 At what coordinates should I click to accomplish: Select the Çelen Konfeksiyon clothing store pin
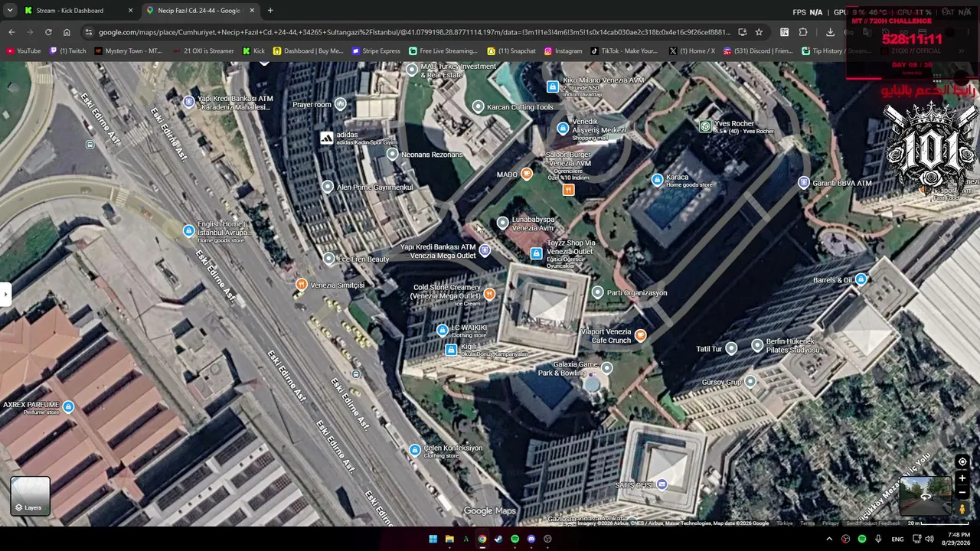(x=415, y=449)
